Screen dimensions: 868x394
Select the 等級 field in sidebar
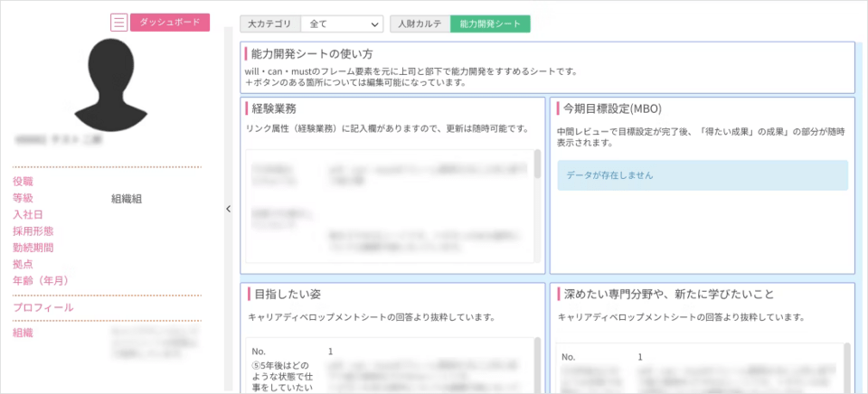pyautogui.click(x=23, y=198)
